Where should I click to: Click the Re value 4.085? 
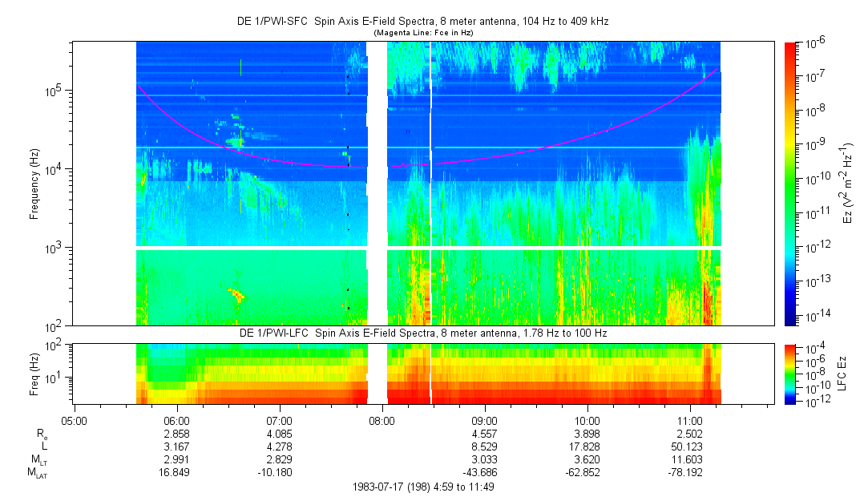point(279,434)
